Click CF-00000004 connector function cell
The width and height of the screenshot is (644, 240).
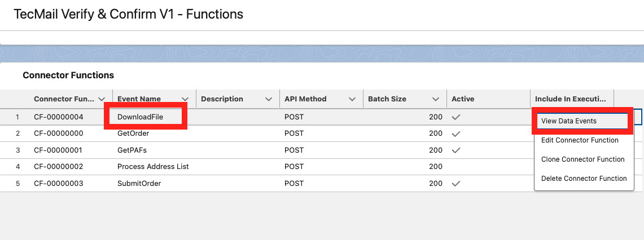[x=59, y=117]
